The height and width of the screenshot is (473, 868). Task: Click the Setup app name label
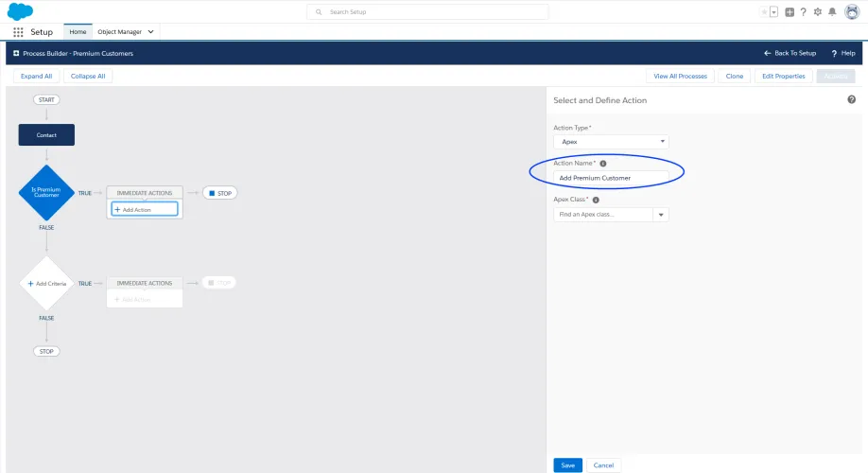42,32
